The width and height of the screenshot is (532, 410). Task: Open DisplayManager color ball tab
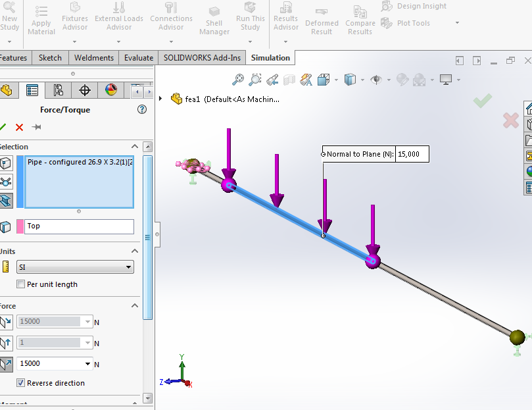click(x=111, y=90)
